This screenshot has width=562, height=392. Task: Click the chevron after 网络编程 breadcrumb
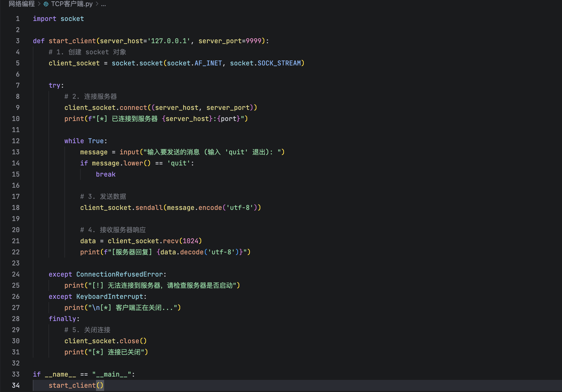click(x=39, y=4)
